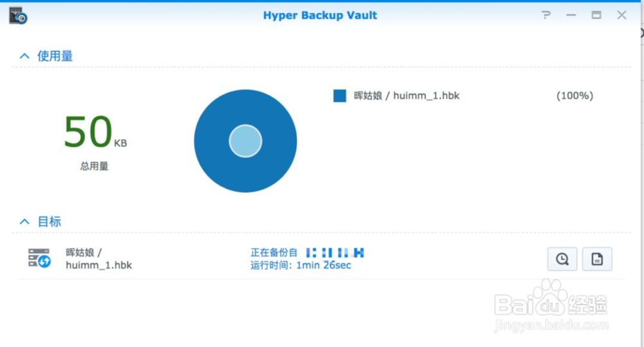
Task: Click the 目标 section heading
Action: coord(50,221)
